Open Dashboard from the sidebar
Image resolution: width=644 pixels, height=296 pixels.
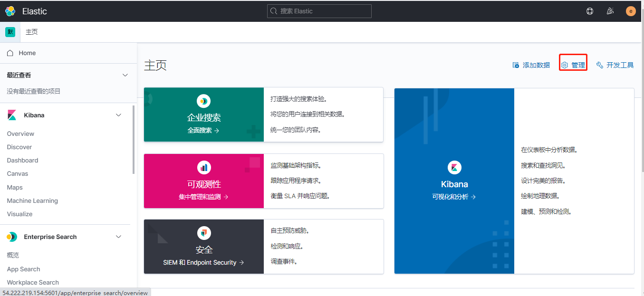pyautogui.click(x=22, y=161)
